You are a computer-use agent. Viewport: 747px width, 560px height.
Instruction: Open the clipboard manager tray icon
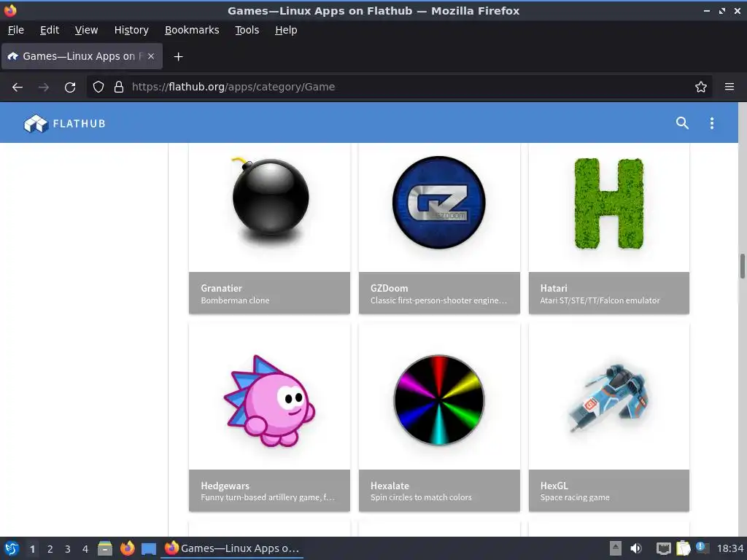coord(683,548)
